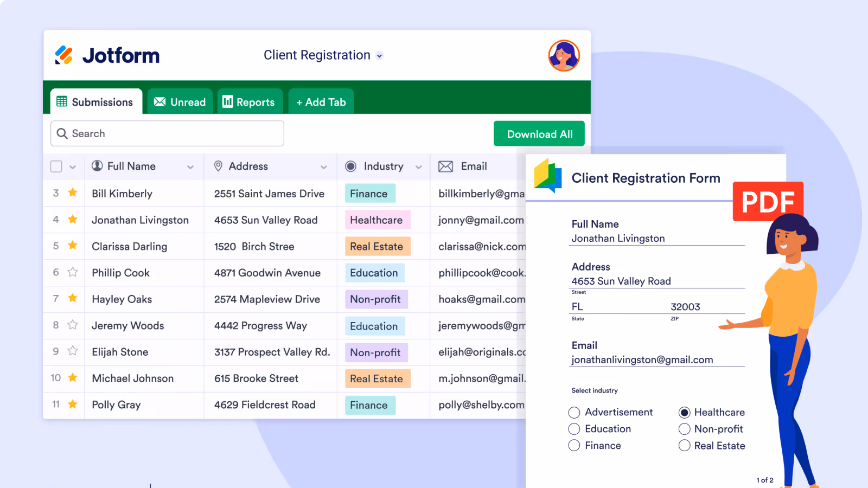868x488 pixels.
Task: Click the name 'Polly Gray'
Action: point(116,405)
